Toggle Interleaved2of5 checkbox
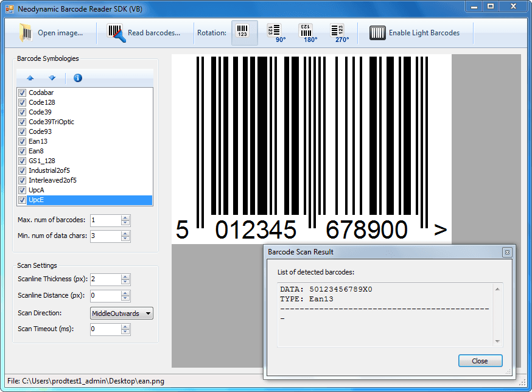This screenshot has height=392, width=532. coord(23,180)
